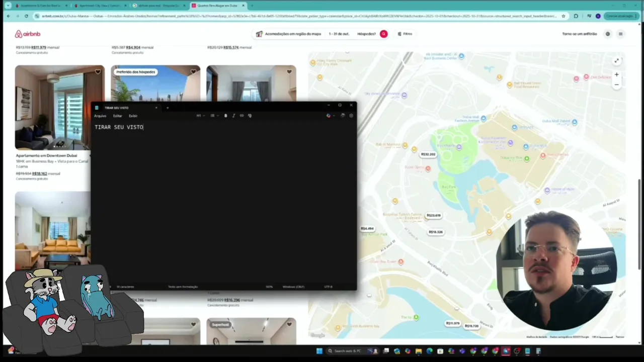644x362 pixels.
Task: Click the browser address bar URL
Action: [299, 16]
